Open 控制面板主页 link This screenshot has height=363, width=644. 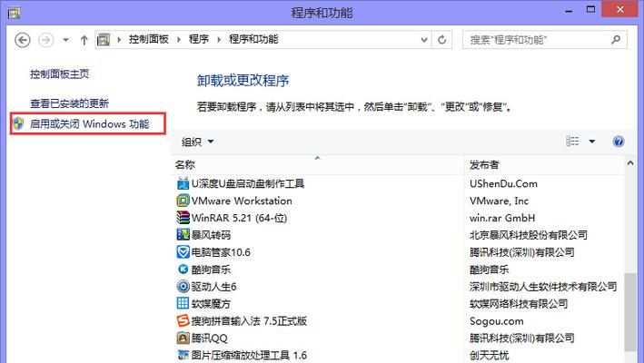click(60, 74)
